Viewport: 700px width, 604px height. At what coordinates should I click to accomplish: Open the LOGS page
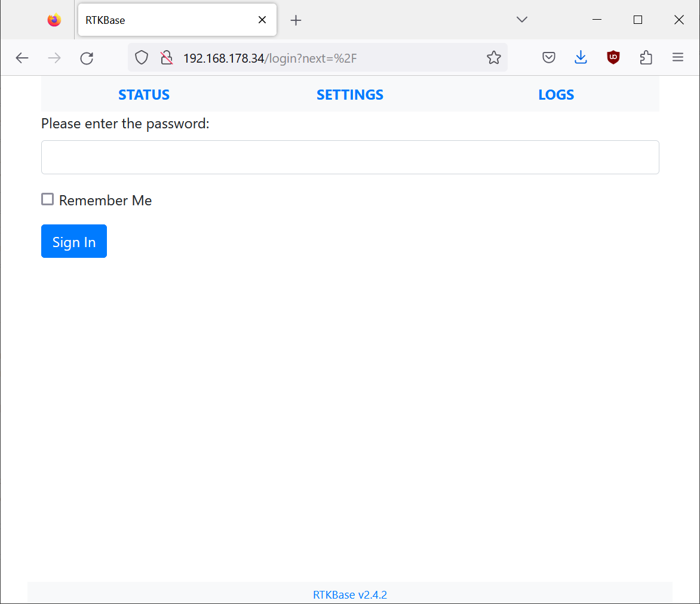click(556, 95)
